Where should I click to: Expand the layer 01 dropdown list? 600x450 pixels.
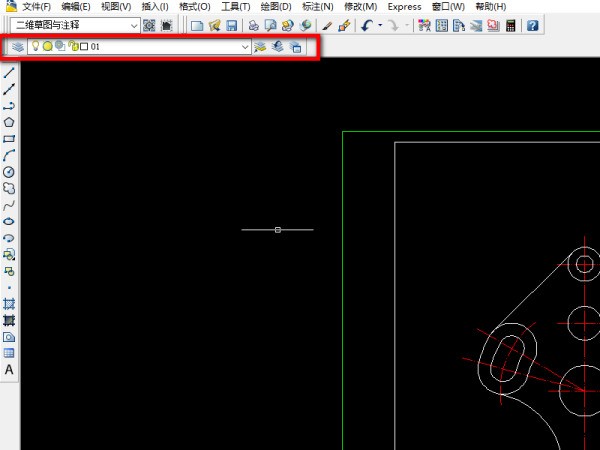(x=245, y=47)
